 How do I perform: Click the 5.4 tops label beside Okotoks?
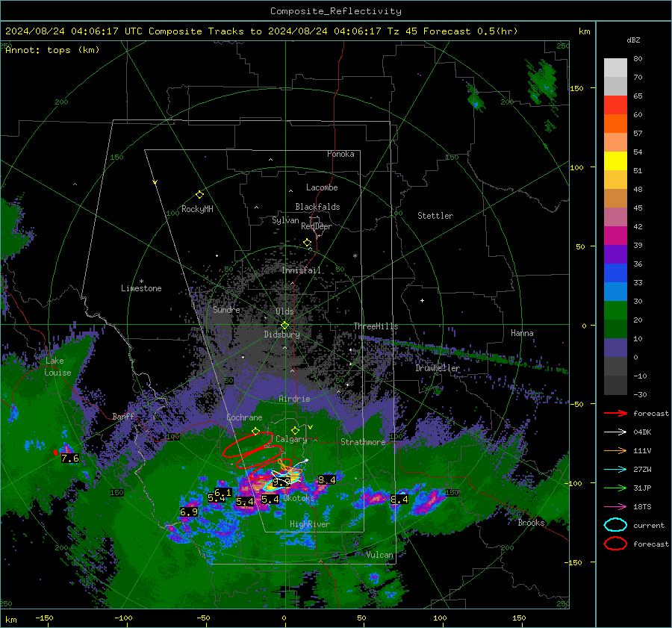[x=270, y=500]
